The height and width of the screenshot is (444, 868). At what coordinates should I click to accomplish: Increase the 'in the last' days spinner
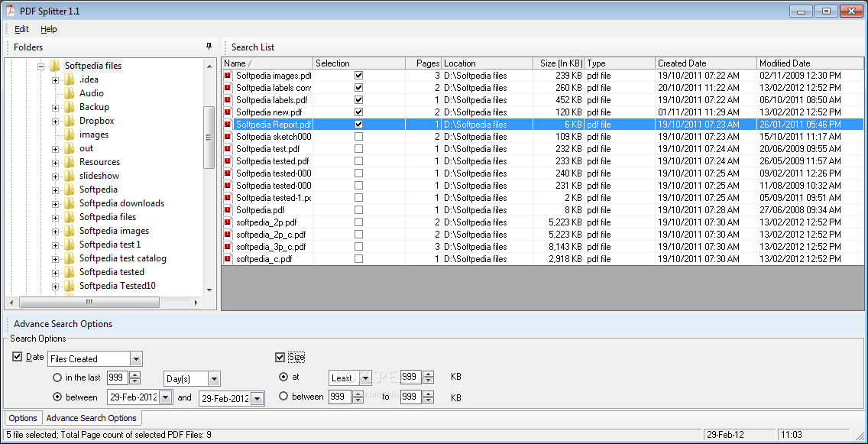(134, 374)
